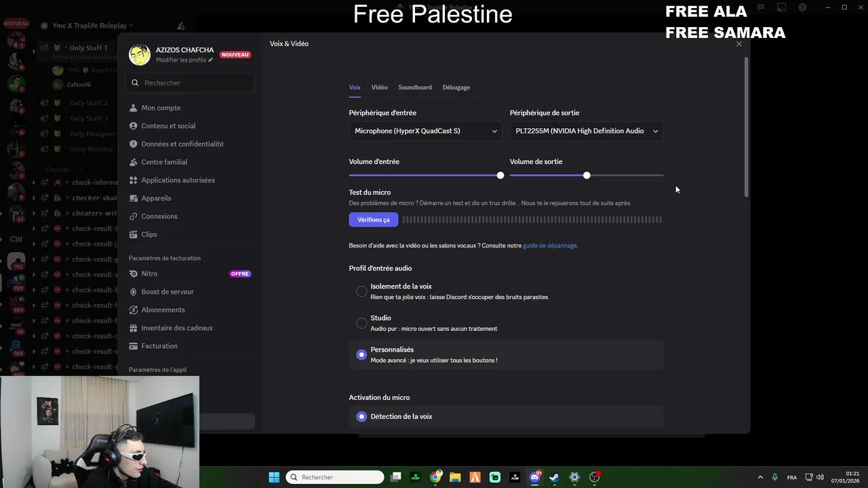868x488 pixels.
Task: Click the Vérifions ça mic test button
Action: tap(374, 220)
